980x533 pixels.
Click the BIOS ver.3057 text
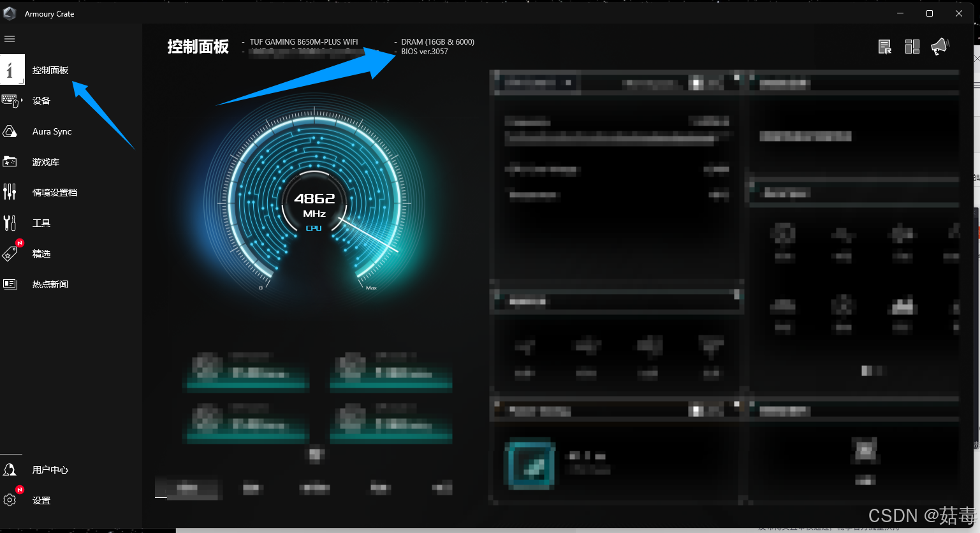[x=425, y=52]
